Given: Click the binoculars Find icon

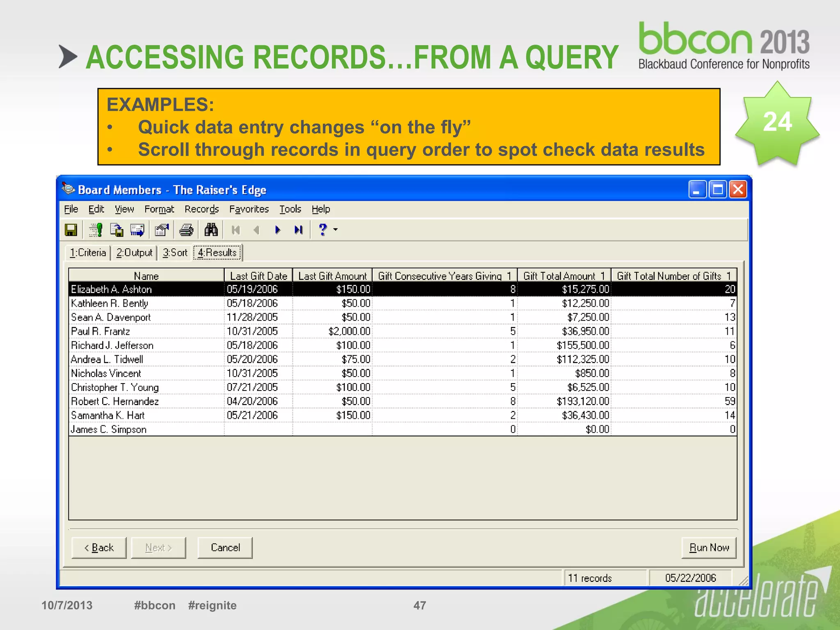Looking at the screenshot, I should pyautogui.click(x=211, y=230).
